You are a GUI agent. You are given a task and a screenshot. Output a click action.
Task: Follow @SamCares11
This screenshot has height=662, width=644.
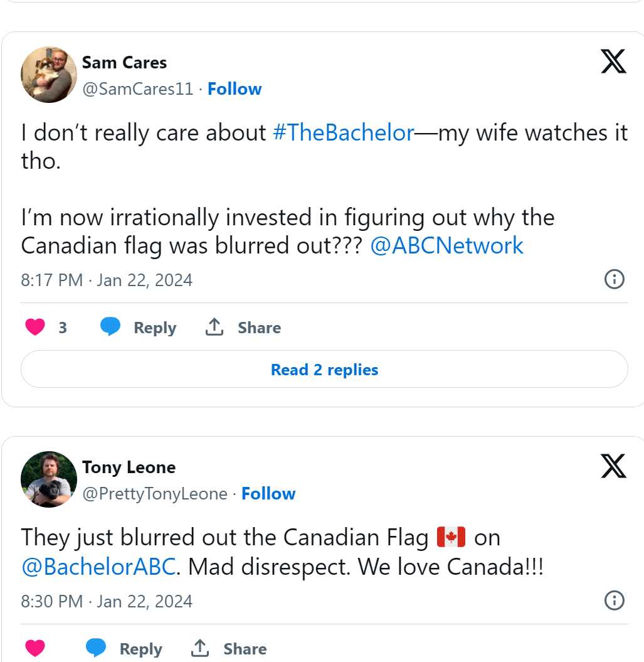(x=235, y=89)
